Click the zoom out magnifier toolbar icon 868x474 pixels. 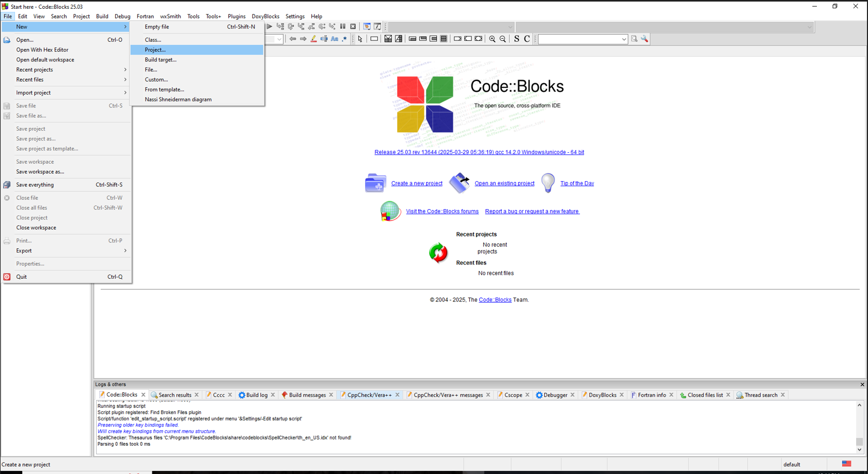click(503, 39)
